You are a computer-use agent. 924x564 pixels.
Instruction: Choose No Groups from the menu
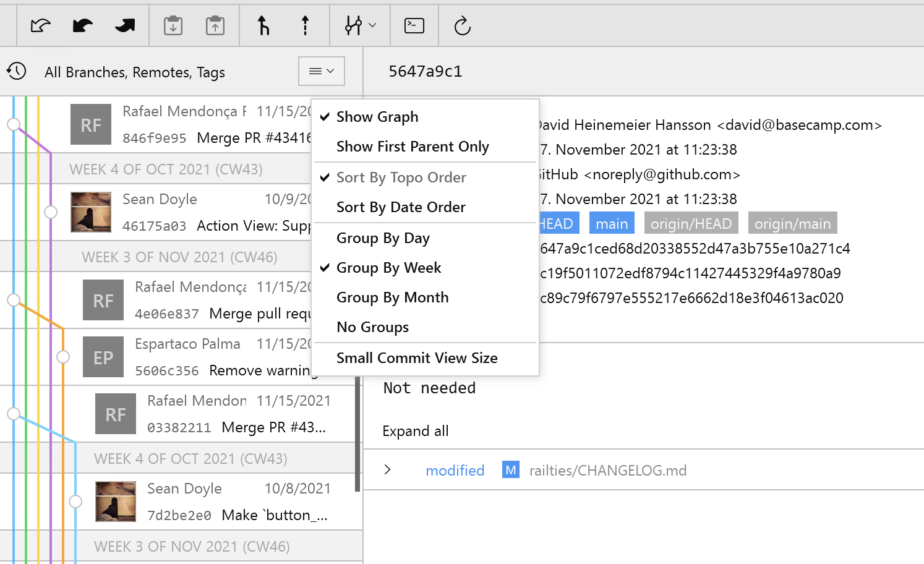click(x=372, y=327)
